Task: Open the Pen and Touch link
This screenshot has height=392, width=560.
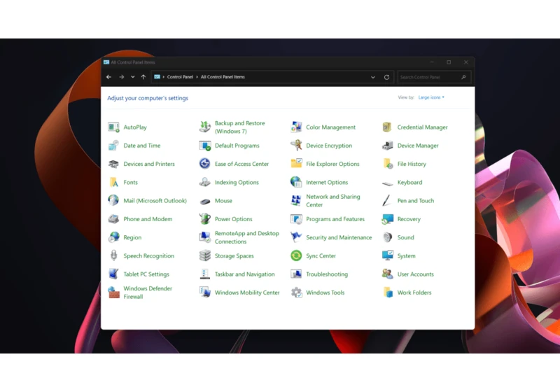Action: coord(416,201)
